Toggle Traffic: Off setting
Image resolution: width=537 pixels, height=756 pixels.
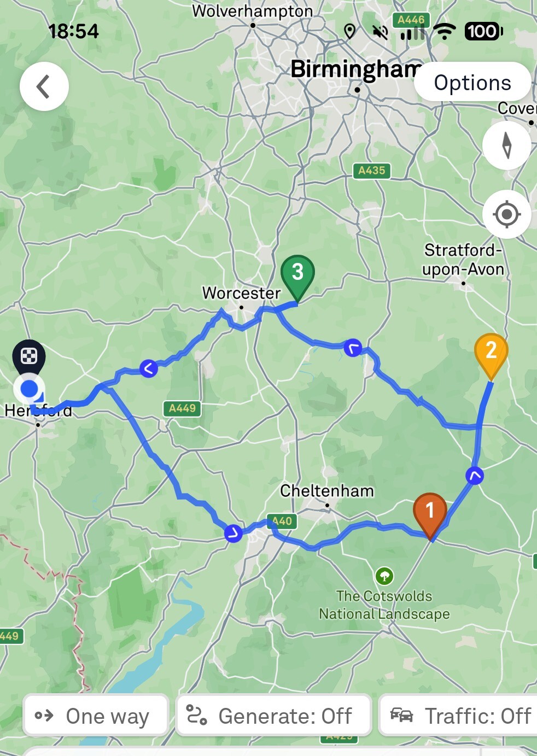click(458, 716)
